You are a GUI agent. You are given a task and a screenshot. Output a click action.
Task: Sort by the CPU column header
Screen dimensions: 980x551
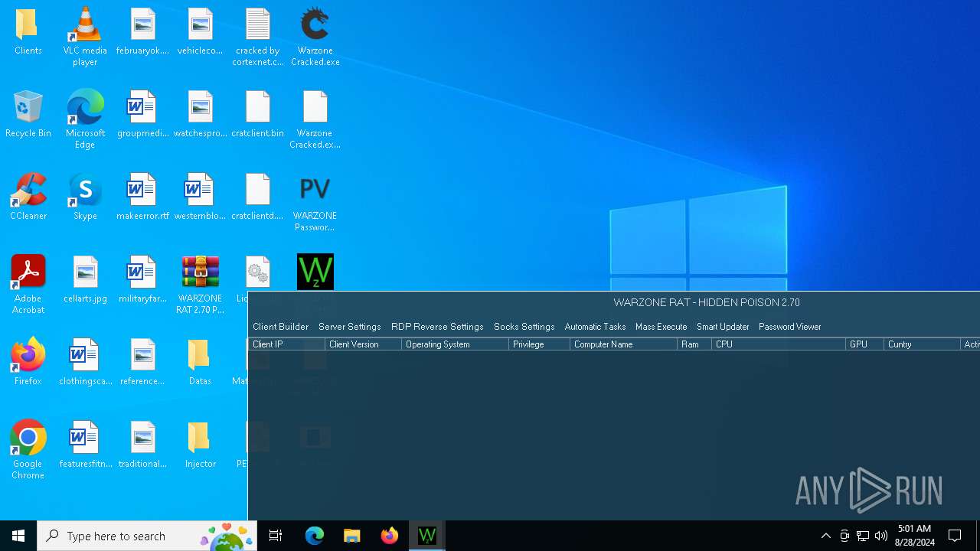779,344
